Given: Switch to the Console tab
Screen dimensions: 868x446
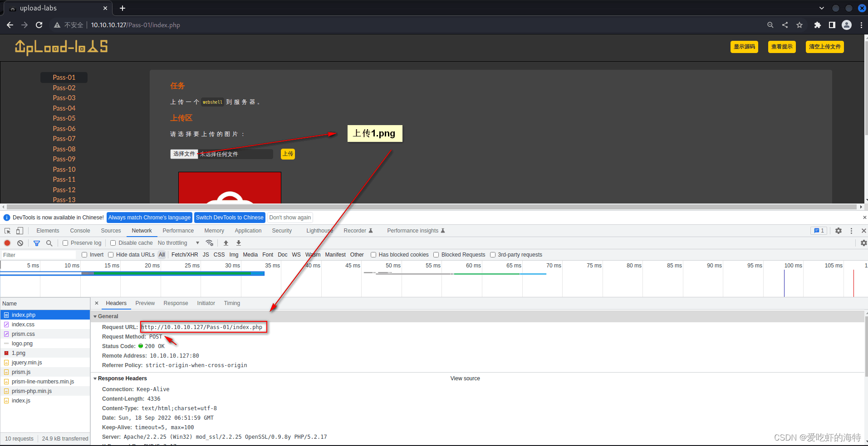Looking at the screenshot, I should point(80,231).
